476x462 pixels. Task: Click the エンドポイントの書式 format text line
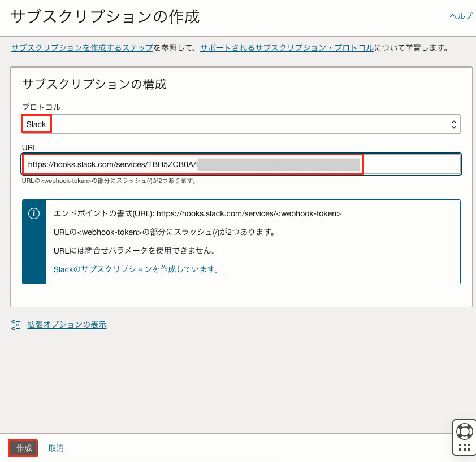pyautogui.click(x=197, y=213)
